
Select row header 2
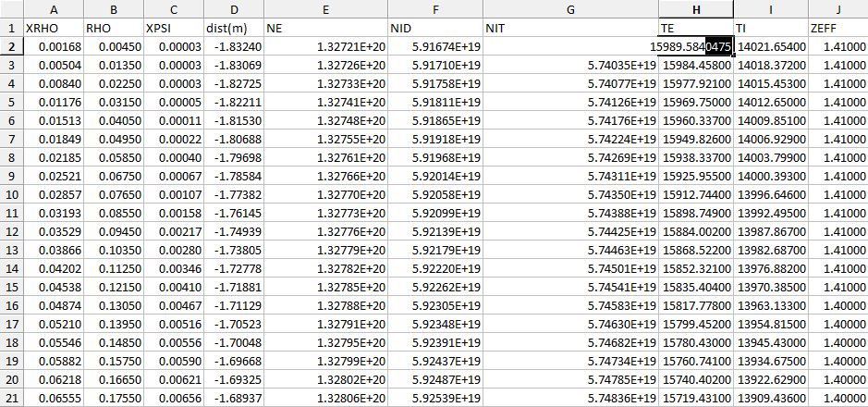tap(9, 47)
